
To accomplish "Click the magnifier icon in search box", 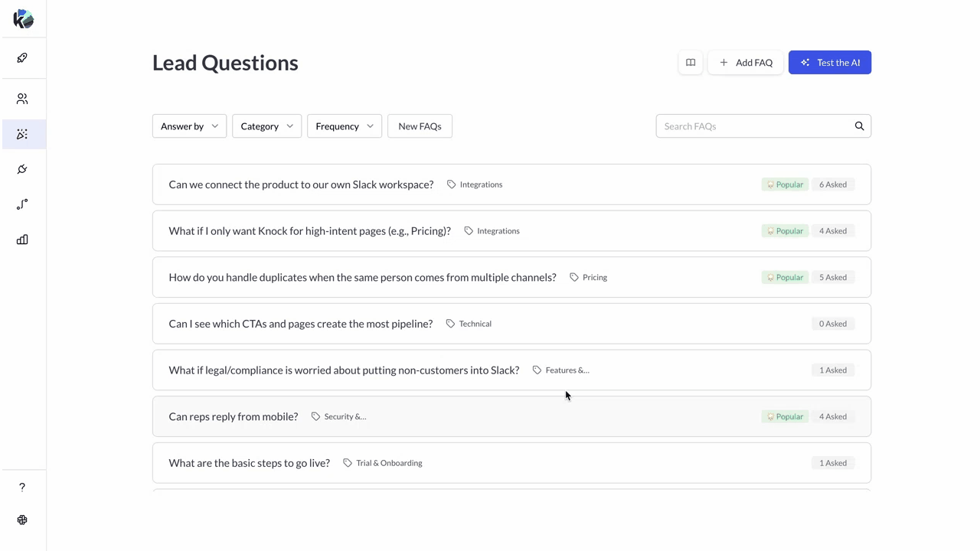I will point(859,126).
